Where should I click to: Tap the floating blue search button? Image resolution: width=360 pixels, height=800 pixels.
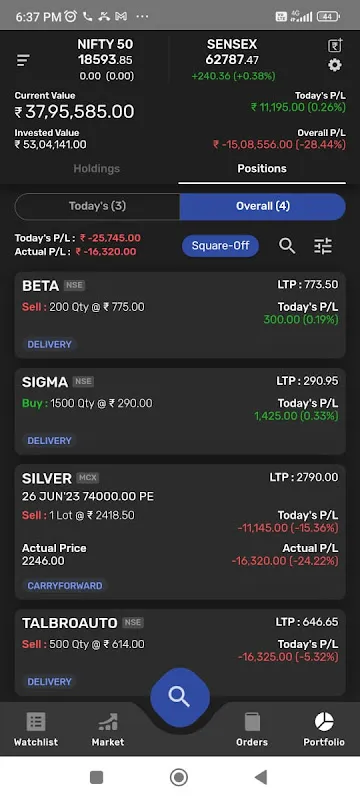pos(179,696)
